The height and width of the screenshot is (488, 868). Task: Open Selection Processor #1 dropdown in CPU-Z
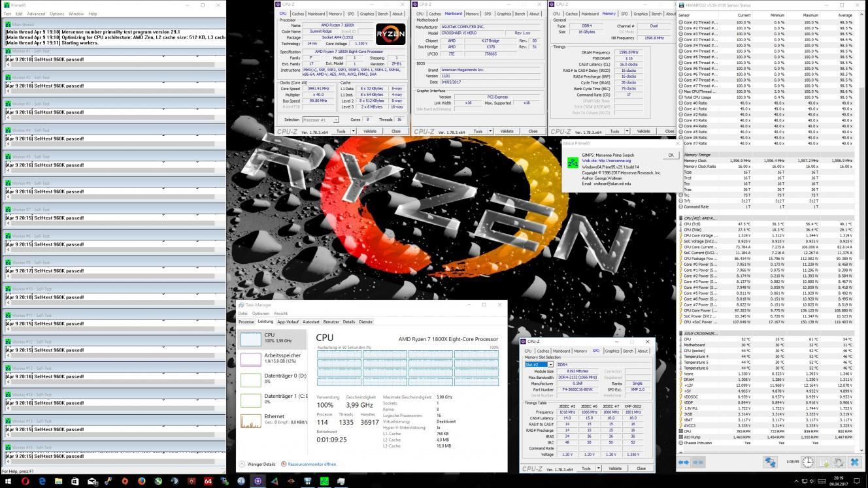320,120
